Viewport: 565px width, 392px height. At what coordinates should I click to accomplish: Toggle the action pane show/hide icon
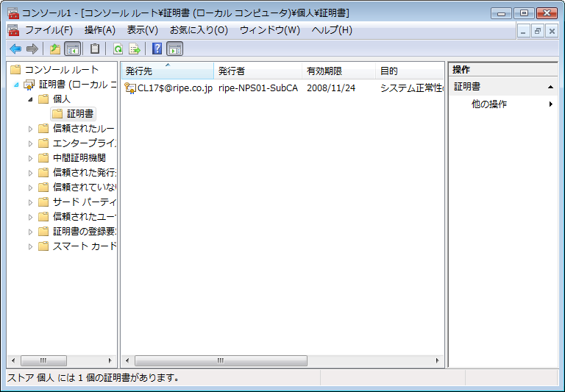coord(175,49)
